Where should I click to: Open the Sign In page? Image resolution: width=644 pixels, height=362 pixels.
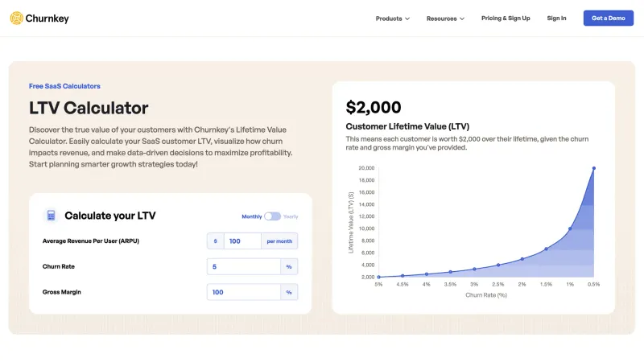556,18
